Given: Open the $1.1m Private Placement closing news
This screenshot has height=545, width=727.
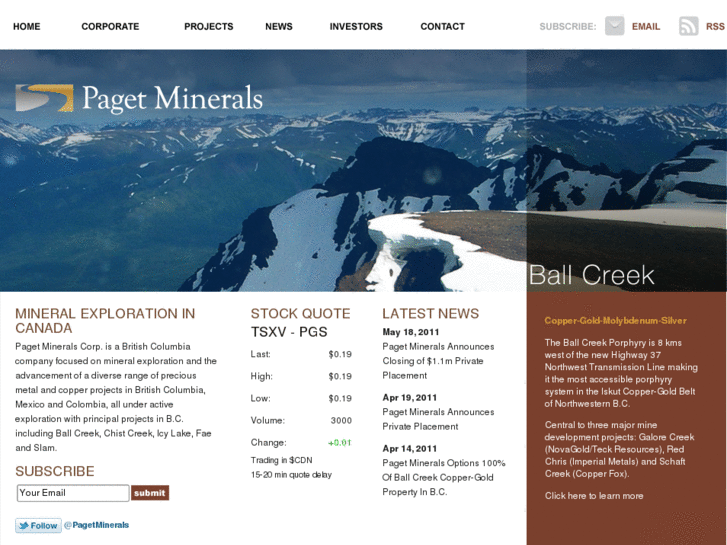Looking at the screenshot, I should click(438, 361).
